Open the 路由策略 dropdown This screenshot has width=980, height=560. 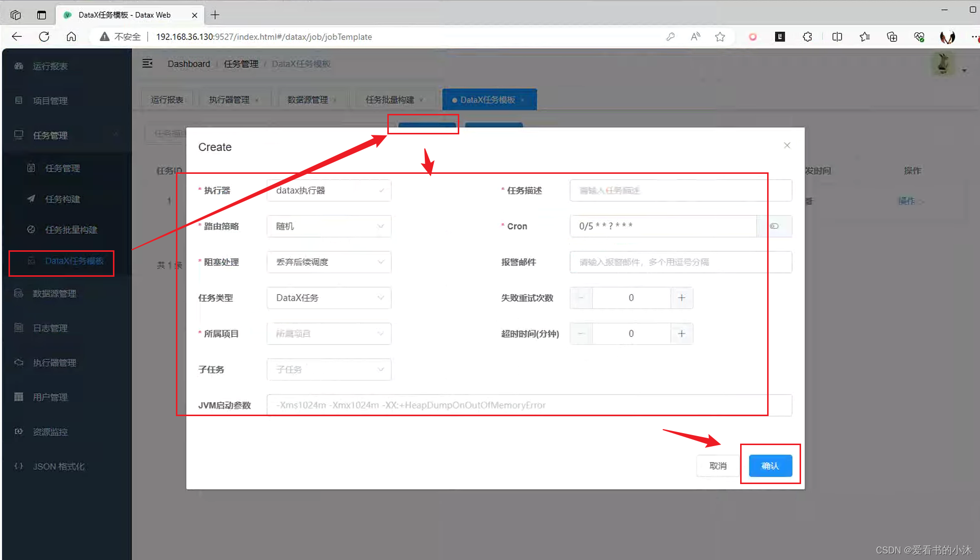click(329, 226)
